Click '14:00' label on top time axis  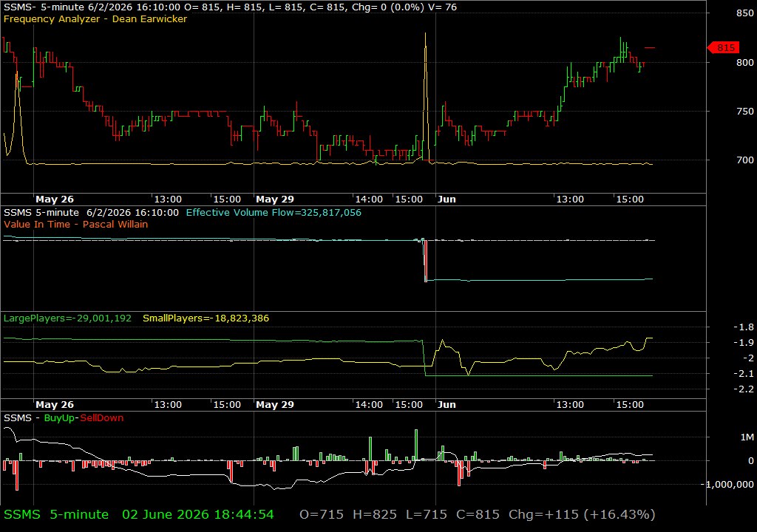(369, 199)
